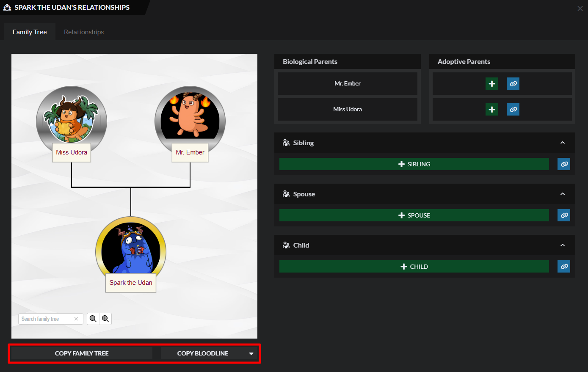Switch to the Relationships tab
The image size is (588, 372).
pyautogui.click(x=84, y=32)
